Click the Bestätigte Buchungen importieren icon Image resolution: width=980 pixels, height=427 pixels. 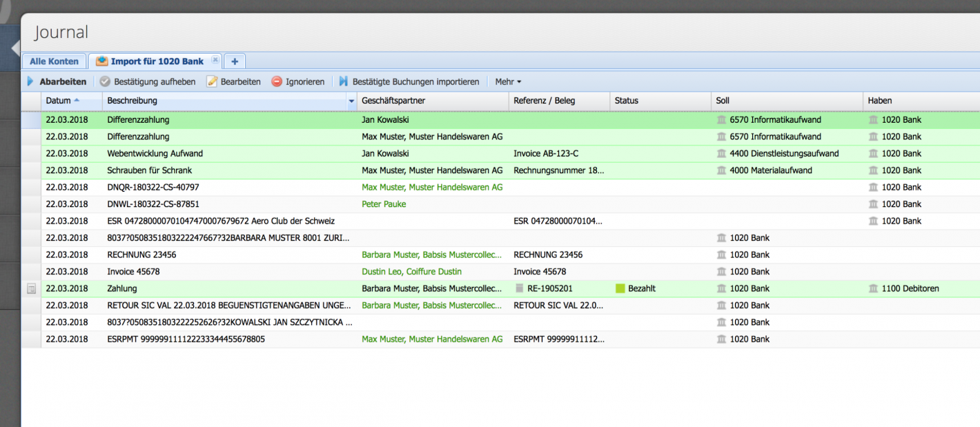[343, 81]
